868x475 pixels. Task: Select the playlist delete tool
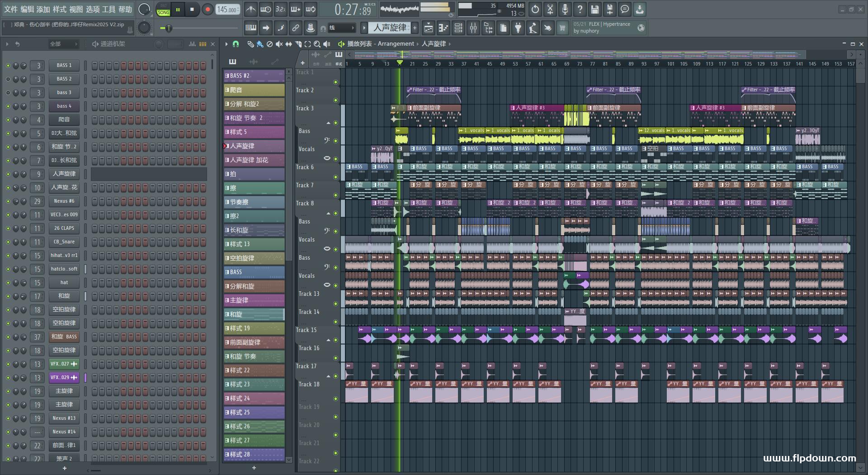pos(269,44)
